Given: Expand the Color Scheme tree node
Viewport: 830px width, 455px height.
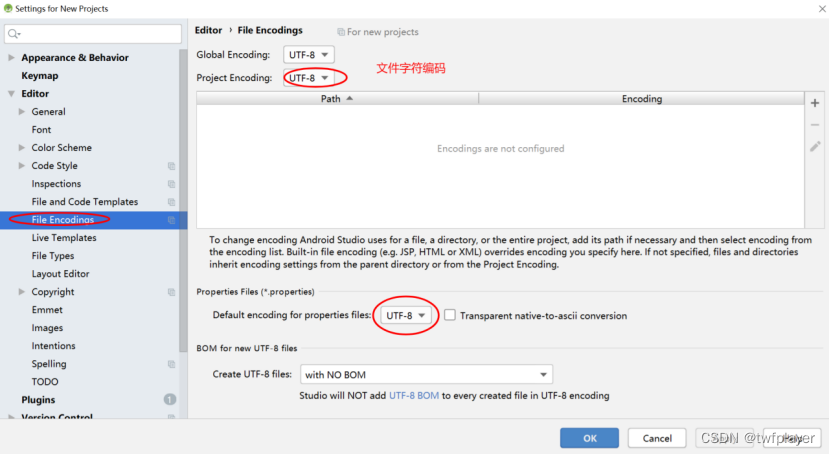Looking at the screenshot, I should tap(22, 148).
